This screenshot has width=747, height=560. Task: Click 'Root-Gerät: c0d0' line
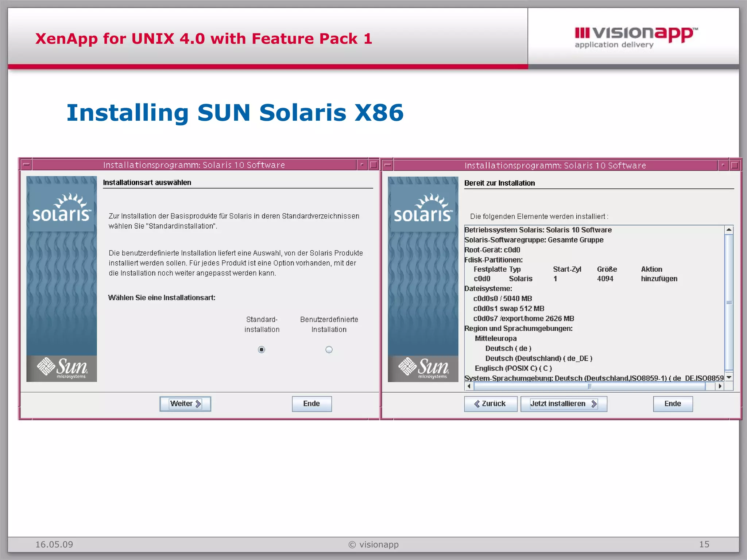pos(492,250)
